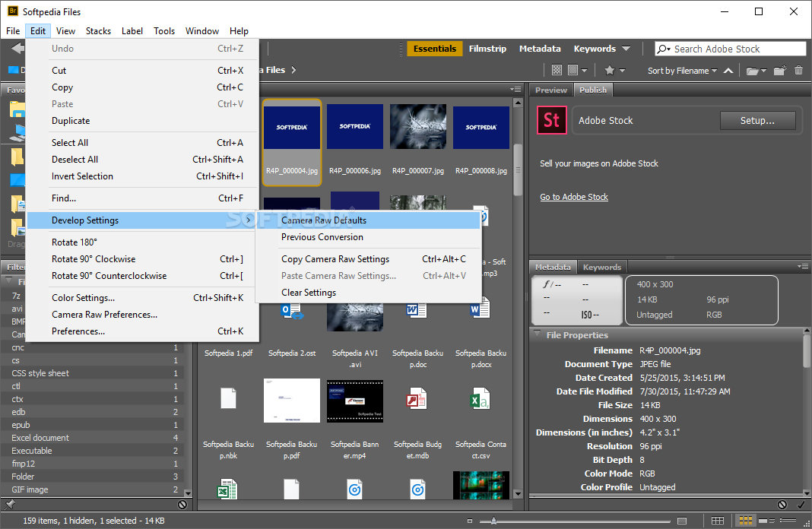Adjust the thumbnail size slider handle
This screenshot has height=529, width=812.
(493, 521)
